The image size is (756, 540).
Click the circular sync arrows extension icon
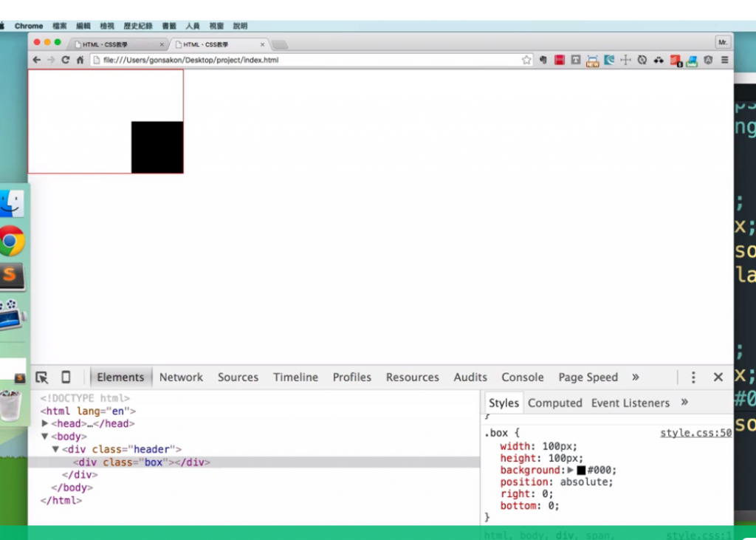coord(642,60)
